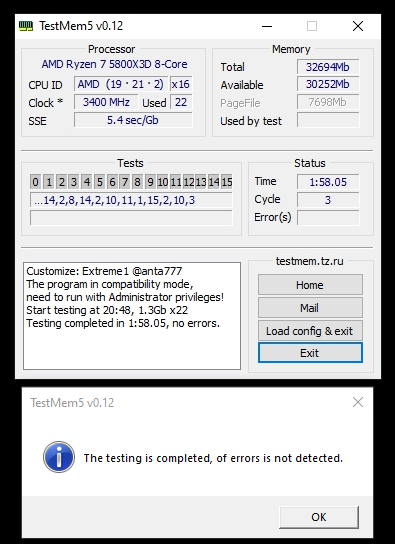Select test box number 13

(201, 182)
